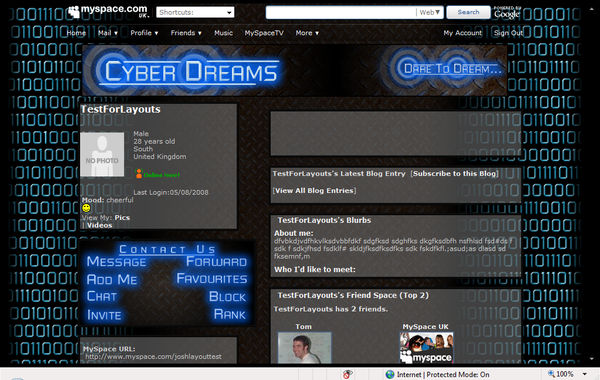Viewport: 600px width, 380px height.
Task: Click the Internet Protected Mode status text
Action: (x=443, y=374)
